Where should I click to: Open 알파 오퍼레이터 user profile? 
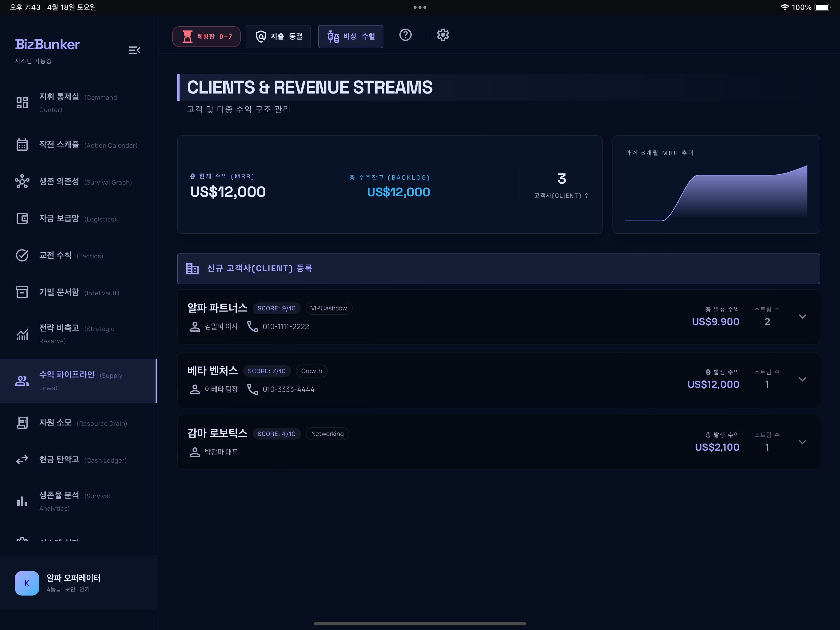[x=78, y=583]
